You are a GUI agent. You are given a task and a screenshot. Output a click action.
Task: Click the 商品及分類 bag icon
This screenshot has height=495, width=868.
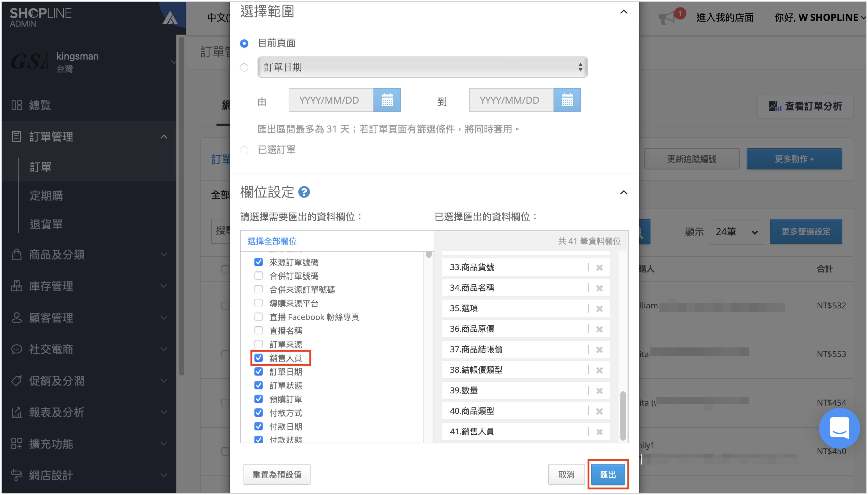click(16, 254)
